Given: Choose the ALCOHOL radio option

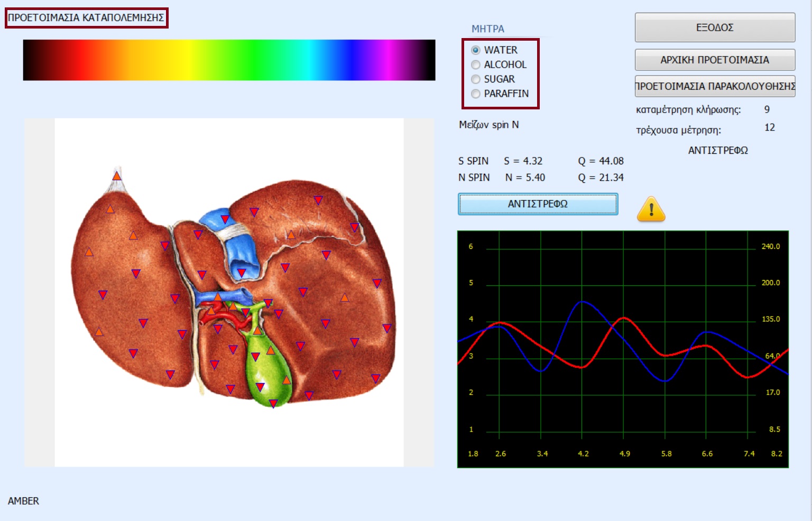Looking at the screenshot, I should click(499, 64).
